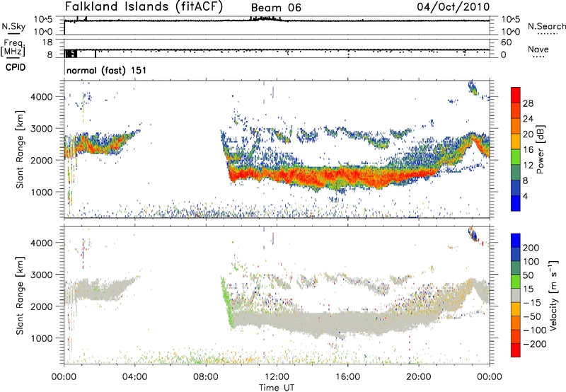Click the "28" power color bar label
Viewport: 566px width, 392px height.
528,103
